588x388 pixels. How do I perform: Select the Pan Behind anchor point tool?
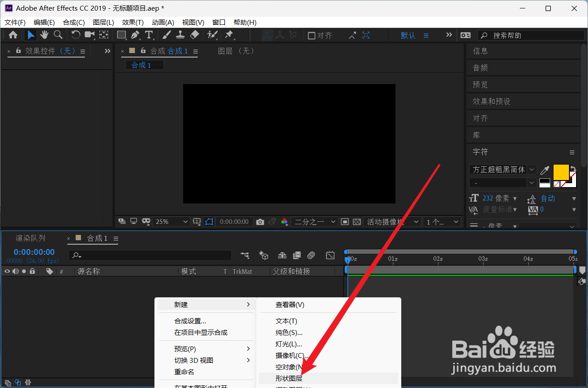(x=104, y=35)
